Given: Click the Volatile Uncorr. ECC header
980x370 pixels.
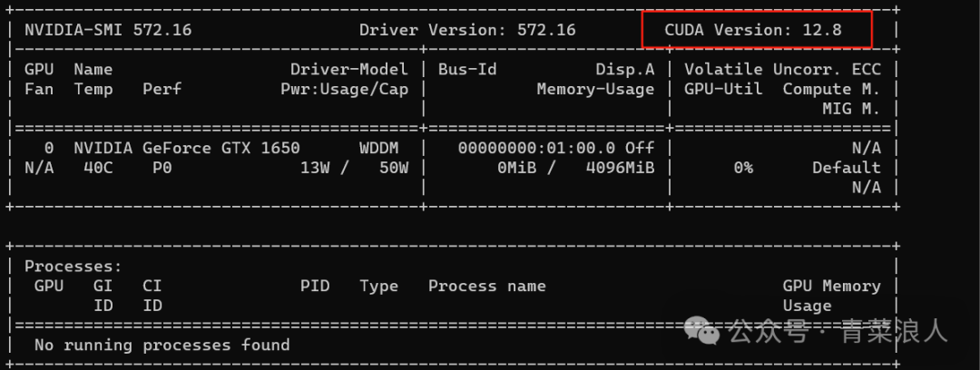Looking at the screenshot, I should 782,69.
